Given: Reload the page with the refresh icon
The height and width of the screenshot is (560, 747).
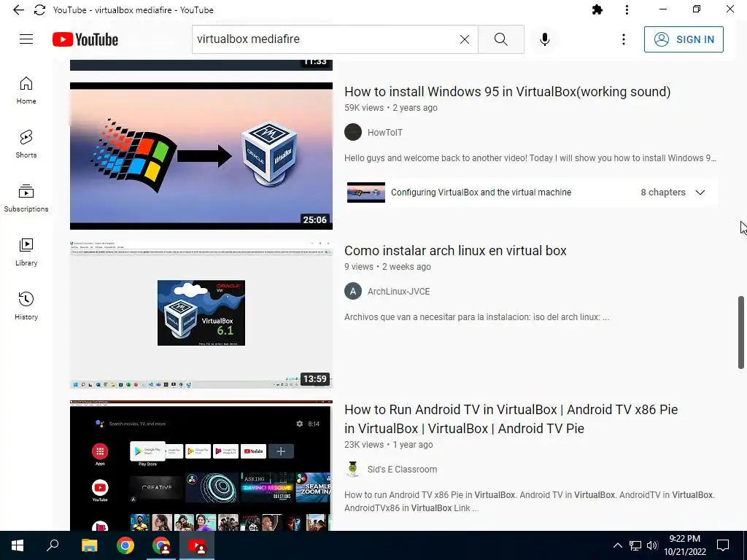Looking at the screenshot, I should click(x=39, y=10).
